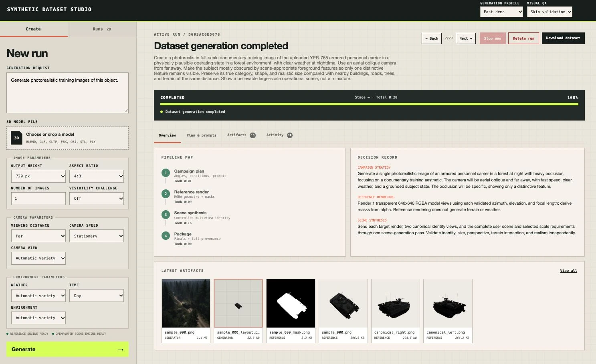This screenshot has height=364, width=596.
Task: Click the Package step 4 circle
Action: click(166, 236)
